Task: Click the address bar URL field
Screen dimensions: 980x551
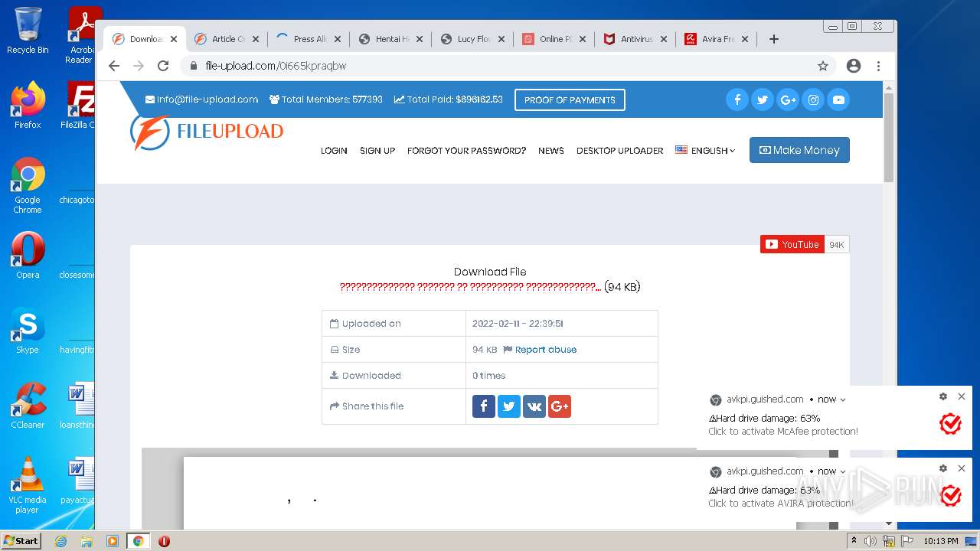Action: click(498, 66)
